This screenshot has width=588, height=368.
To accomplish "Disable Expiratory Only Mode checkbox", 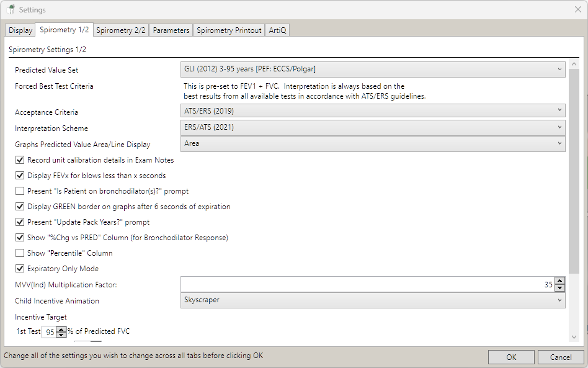I will coord(20,269).
